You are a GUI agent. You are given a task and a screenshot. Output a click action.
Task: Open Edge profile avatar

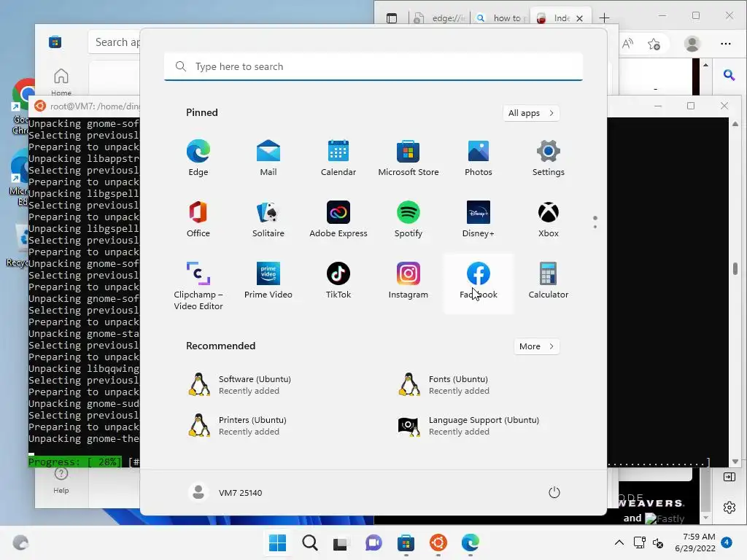692,44
